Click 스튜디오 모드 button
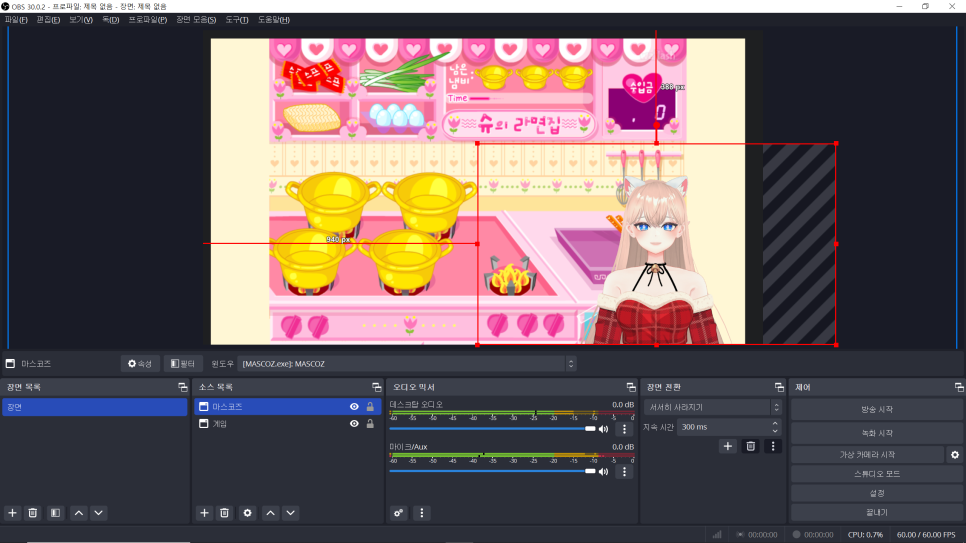966x543 pixels. (x=877, y=474)
